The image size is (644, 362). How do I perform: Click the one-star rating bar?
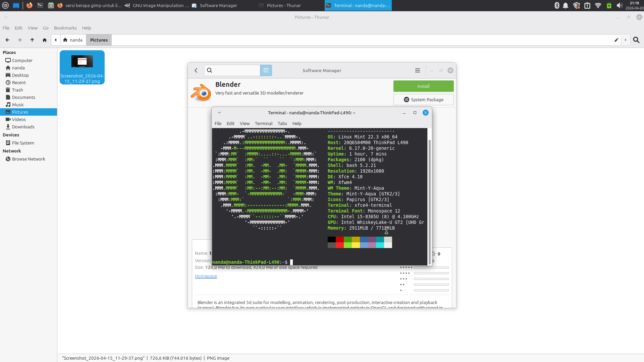431,290
